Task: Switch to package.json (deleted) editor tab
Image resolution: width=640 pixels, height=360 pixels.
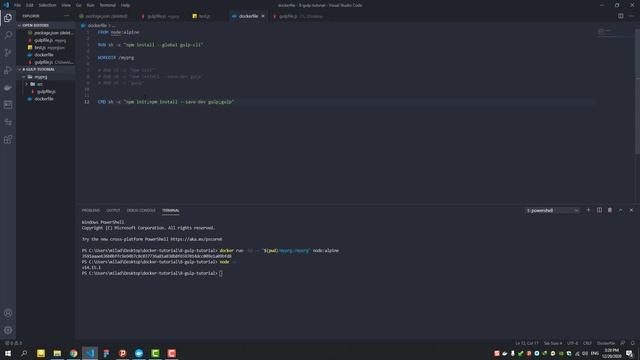Action: [x=106, y=16]
